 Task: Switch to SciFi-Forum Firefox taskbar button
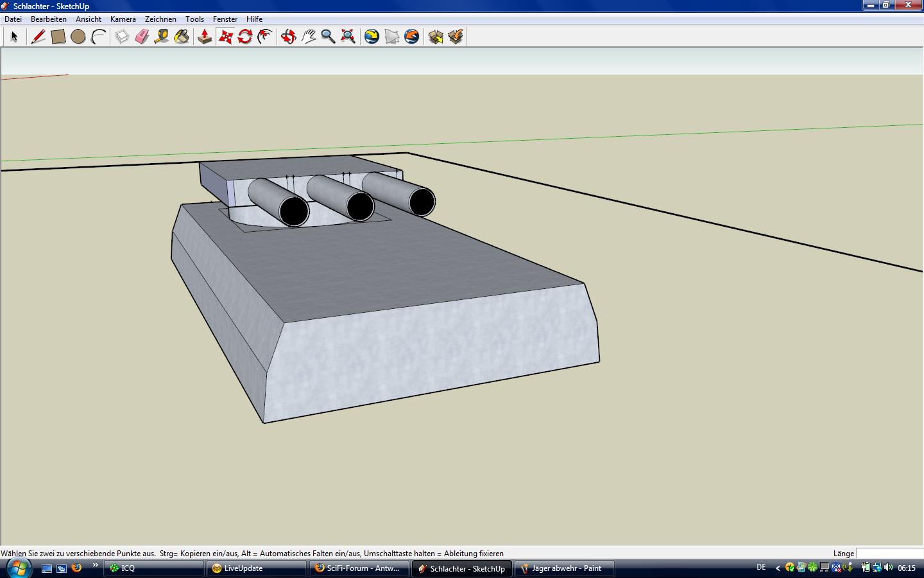[x=359, y=568]
